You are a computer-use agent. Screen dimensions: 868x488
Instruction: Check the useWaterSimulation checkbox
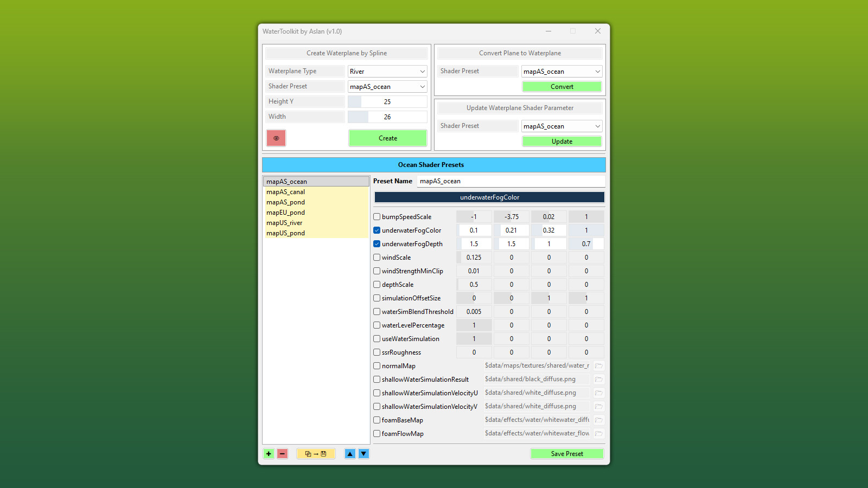click(x=376, y=338)
